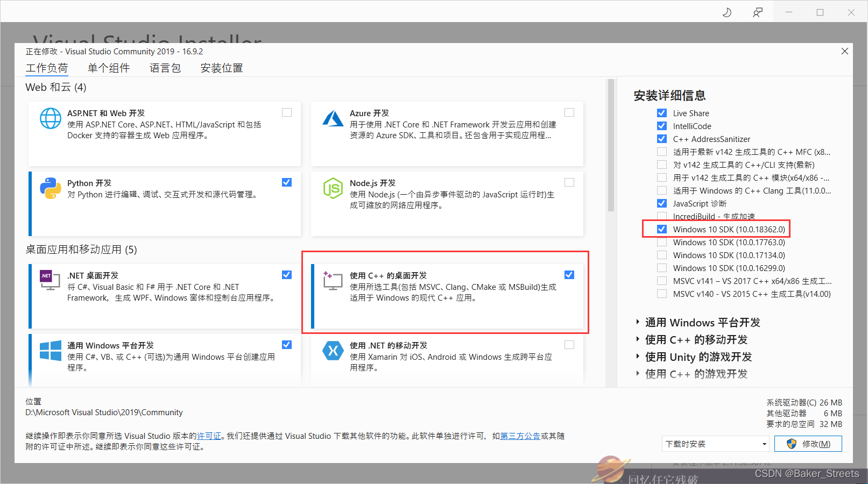The image size is (868, 484).
Task: Click the 修改(M) button
Action: click(808, 444)
